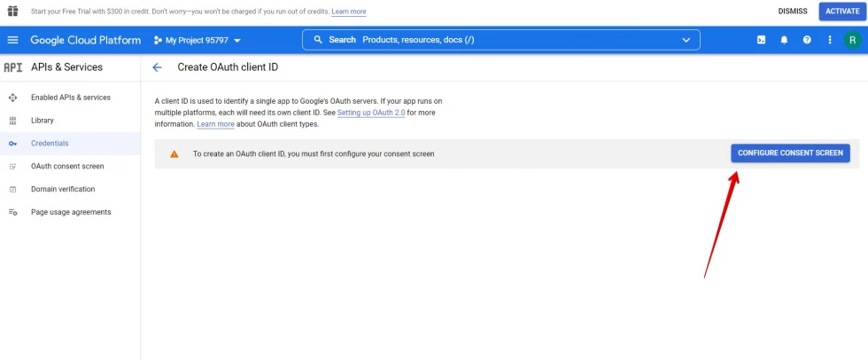This screenshot has width=868, height=360.
Task: Click the consent screen warning message text
Action: click(314, 154)
